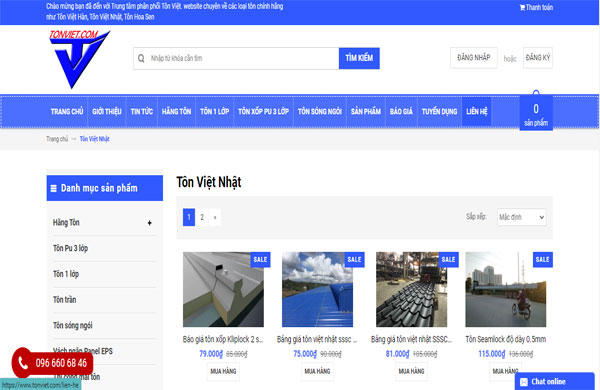The height and width of the screenshot is (390, 600).
Task: Open BÁO GIÁ menu item
Action: pos(401,111)
